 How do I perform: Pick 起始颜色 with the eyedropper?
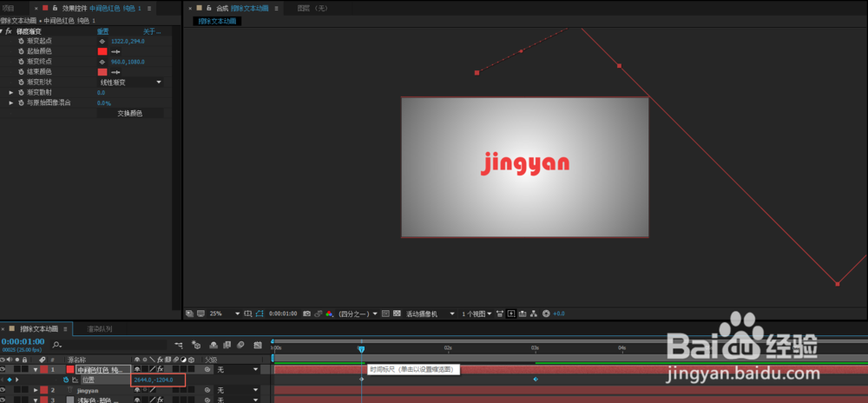[x=115, y=51]
